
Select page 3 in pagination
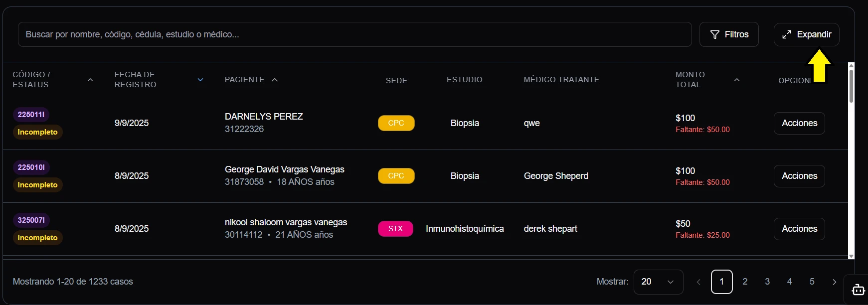click(x=767, y=282)
